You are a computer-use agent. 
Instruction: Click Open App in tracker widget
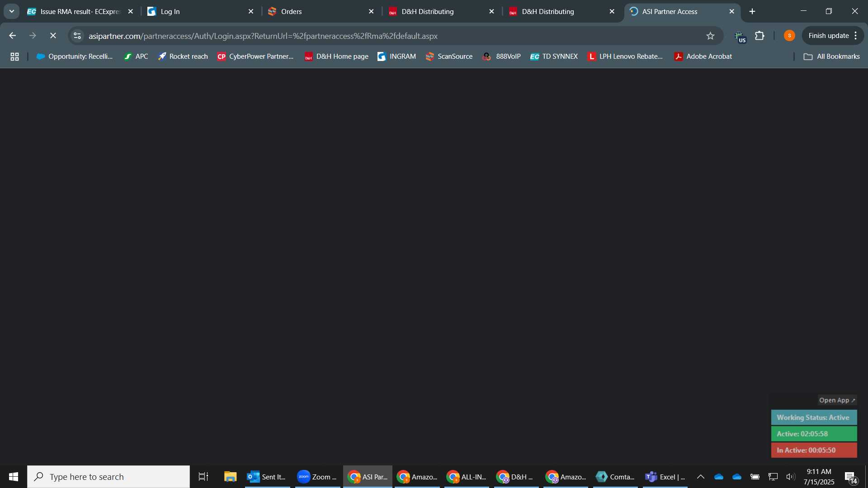(837, 400)
